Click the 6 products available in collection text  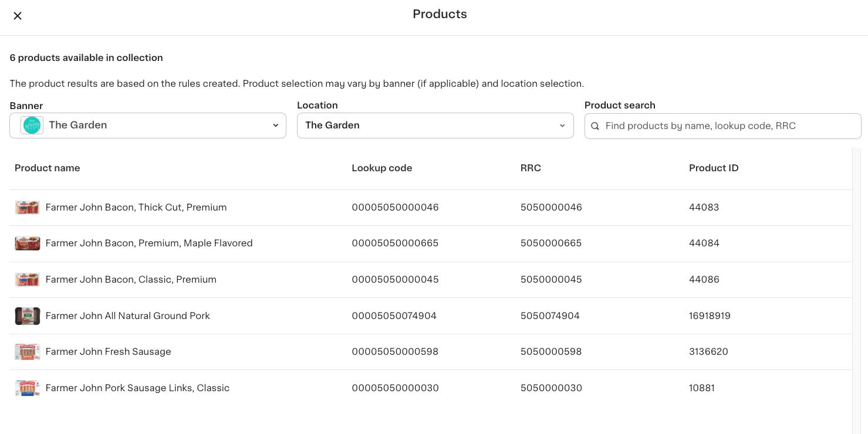pyautogui.click(x=86, y=58)
